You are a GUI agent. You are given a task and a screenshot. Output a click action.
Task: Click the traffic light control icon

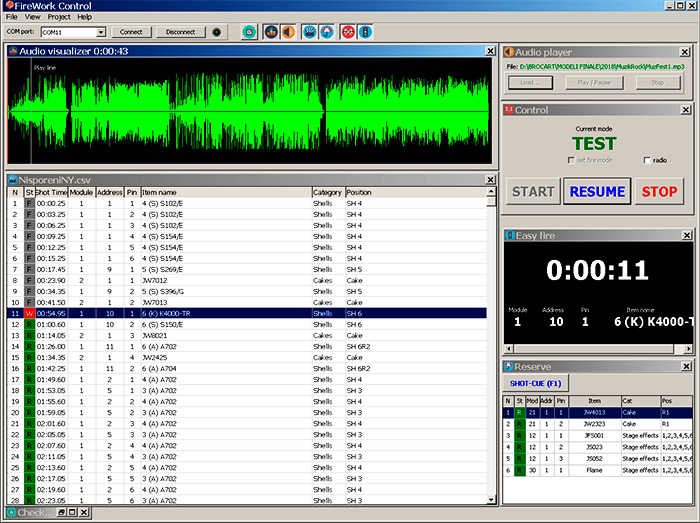[365, 32]
